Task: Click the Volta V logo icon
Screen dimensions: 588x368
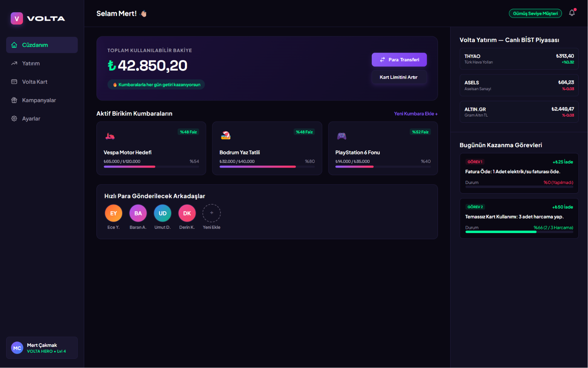Action: [x=17, y=18]
